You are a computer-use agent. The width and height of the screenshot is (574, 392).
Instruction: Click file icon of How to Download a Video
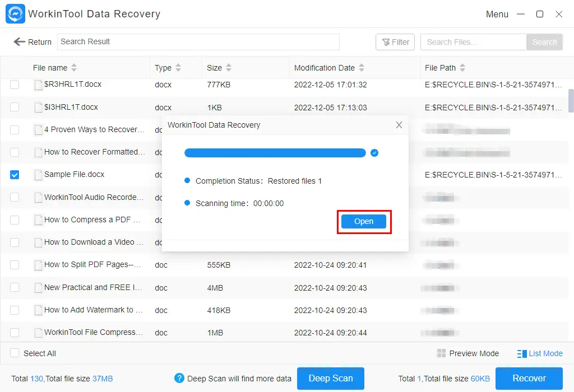[38, 243]
